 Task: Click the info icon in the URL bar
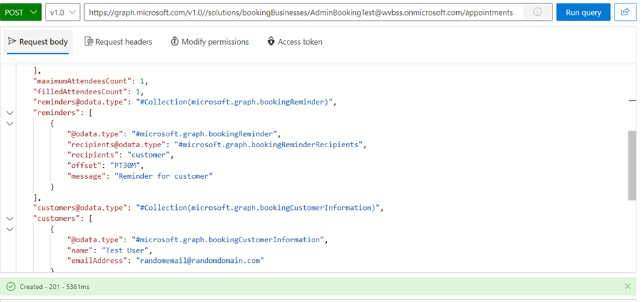537,12
